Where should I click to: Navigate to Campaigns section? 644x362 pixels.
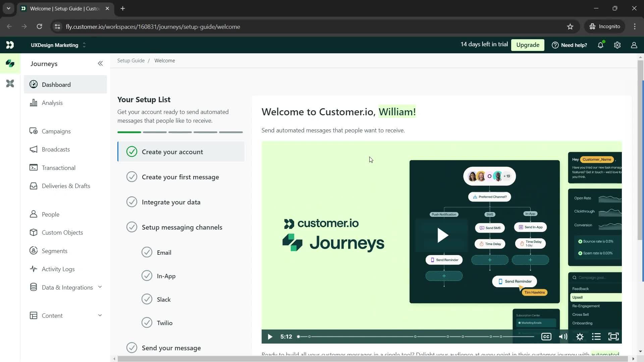tap(56, 131)
